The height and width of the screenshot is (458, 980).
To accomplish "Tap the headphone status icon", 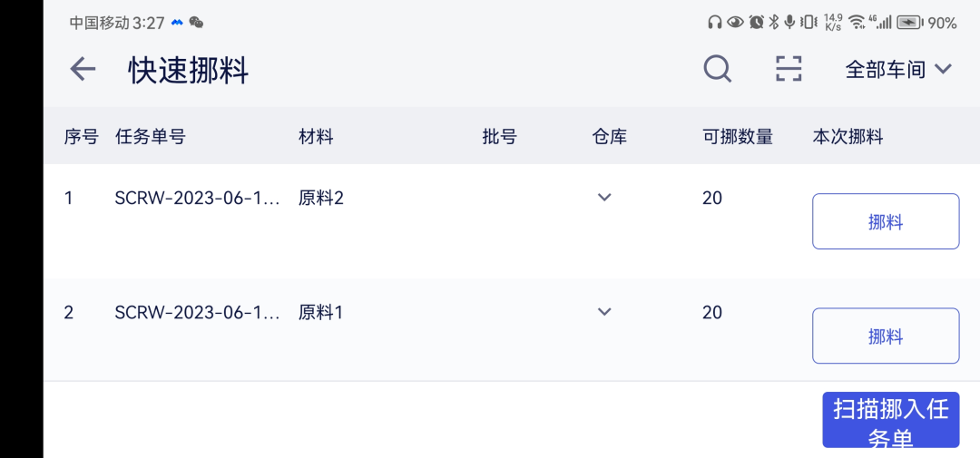I will tap(714, 23).
